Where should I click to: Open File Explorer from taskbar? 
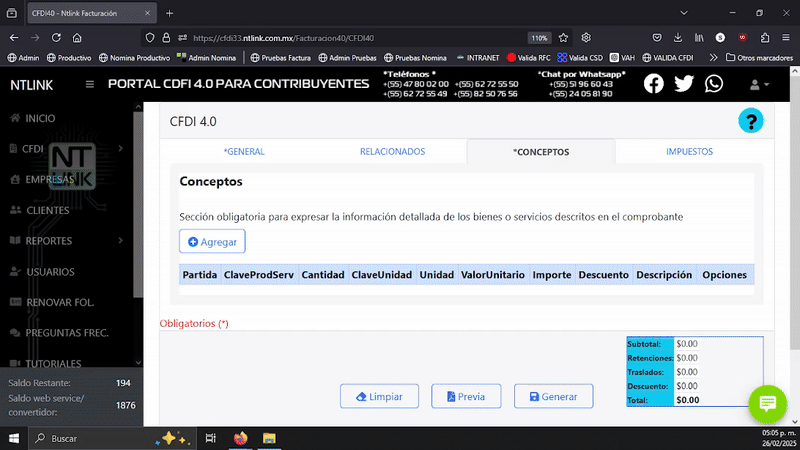tap(269, 438)
